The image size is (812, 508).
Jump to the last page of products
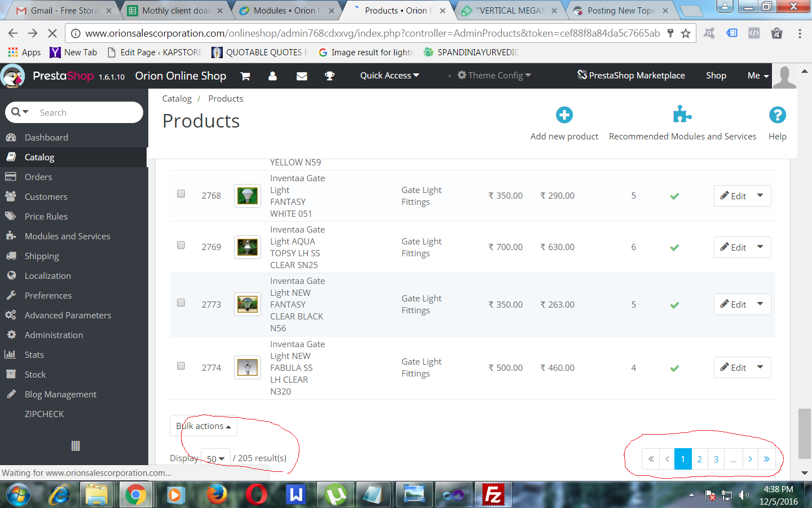point(767,459)
